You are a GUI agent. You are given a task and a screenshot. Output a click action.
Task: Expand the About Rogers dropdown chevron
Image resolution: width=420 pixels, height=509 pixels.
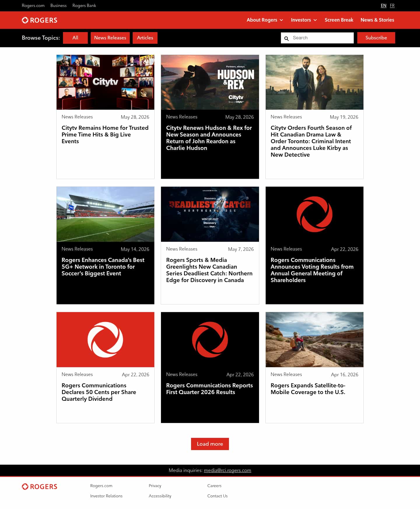pos(281,20)
